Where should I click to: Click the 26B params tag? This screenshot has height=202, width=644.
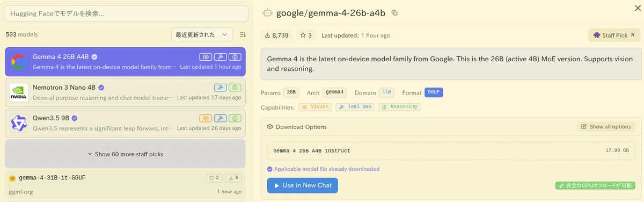[291, 92]
